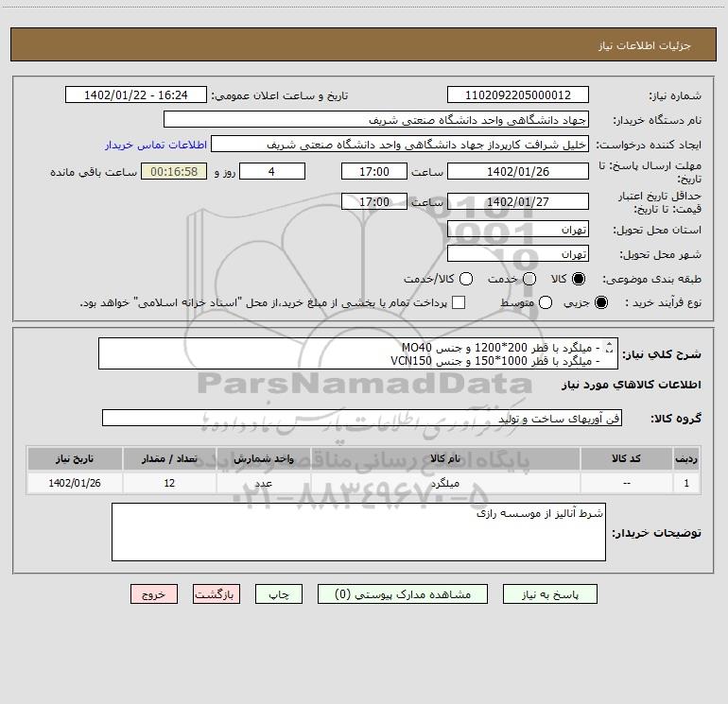Click the چاپ print button
The width and height of the screenshot is (728, 704).
click(279, 594)
